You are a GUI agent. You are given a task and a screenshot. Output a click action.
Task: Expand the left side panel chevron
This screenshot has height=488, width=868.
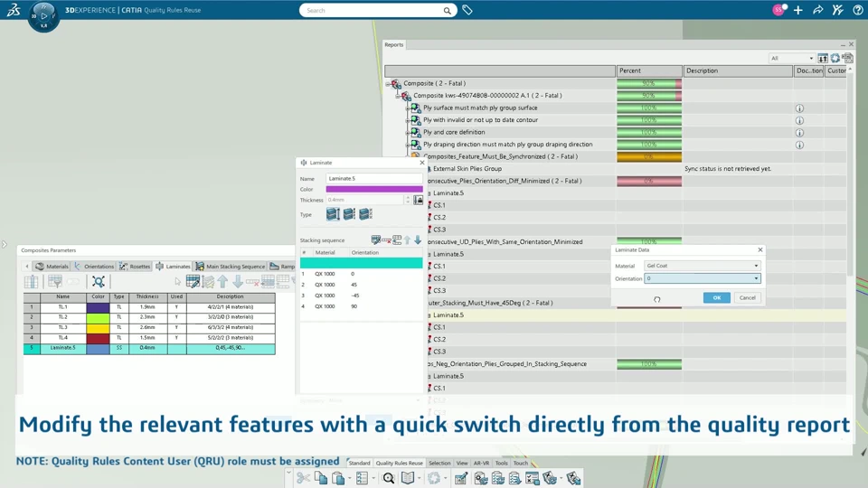click(5, 244)
